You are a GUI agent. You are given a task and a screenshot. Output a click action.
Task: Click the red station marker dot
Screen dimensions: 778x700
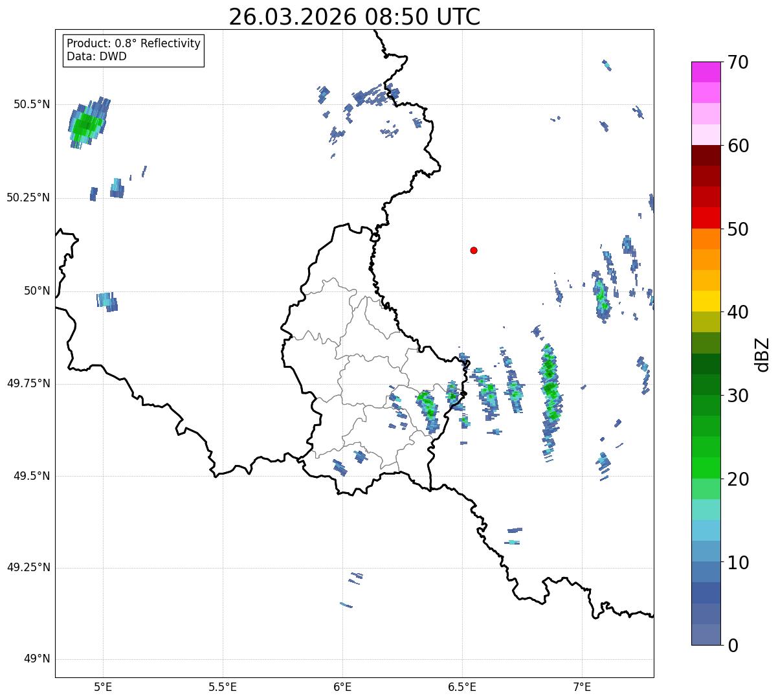point(474,250)
